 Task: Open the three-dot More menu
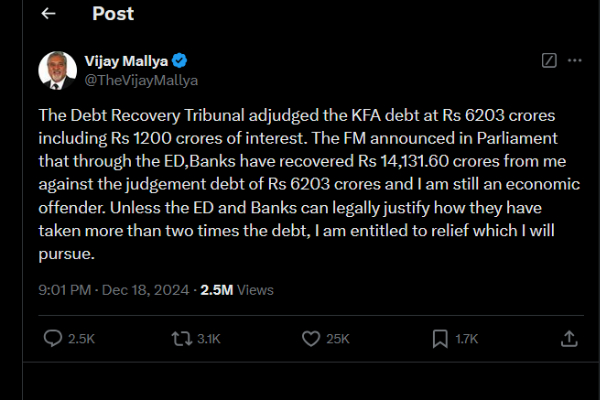[x=574, y=60]
